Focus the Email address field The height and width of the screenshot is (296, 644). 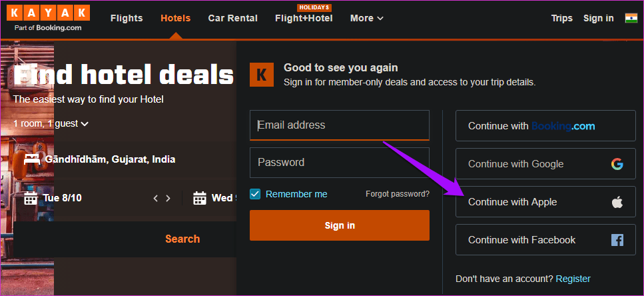click(340, 125)
